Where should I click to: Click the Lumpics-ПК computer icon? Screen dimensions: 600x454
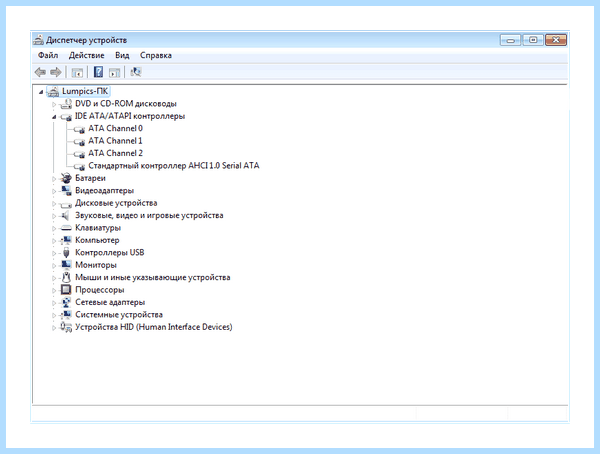pos(53,91)
